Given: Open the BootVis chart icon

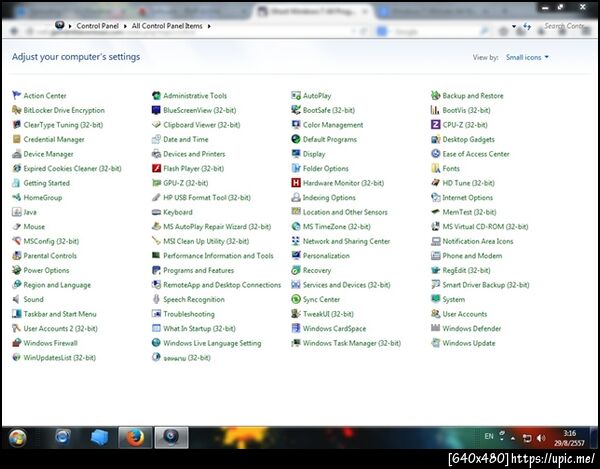Looking at the screenshot, I should coord(435,110).
